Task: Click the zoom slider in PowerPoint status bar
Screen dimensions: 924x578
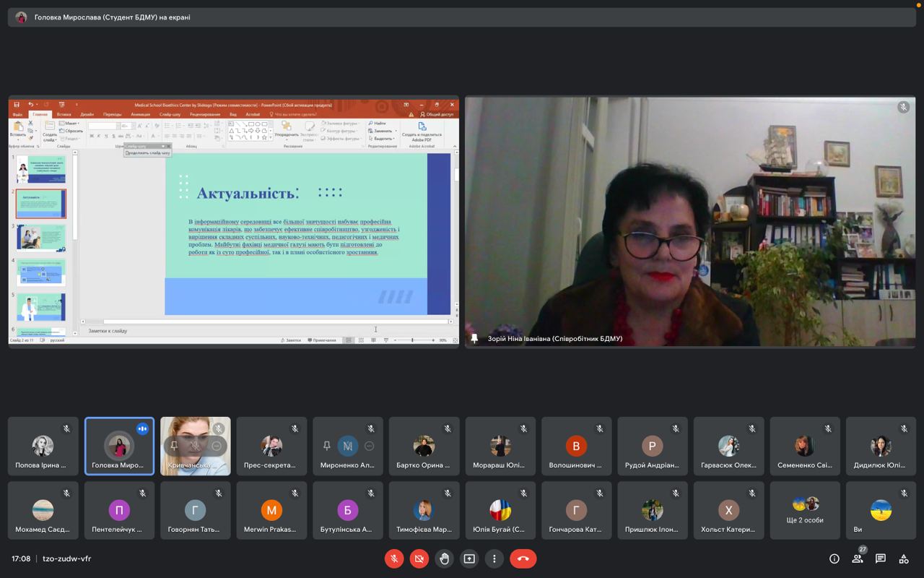Action: coord(413,340)
